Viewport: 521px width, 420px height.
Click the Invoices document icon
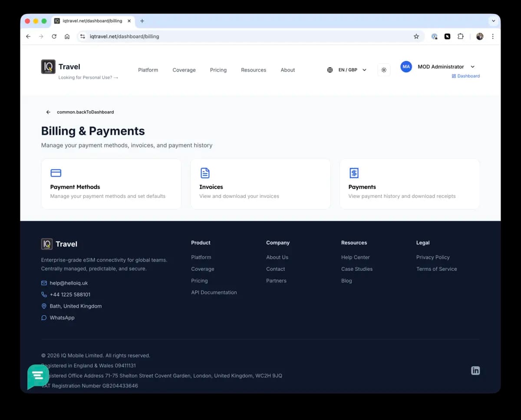click(205, 173)
